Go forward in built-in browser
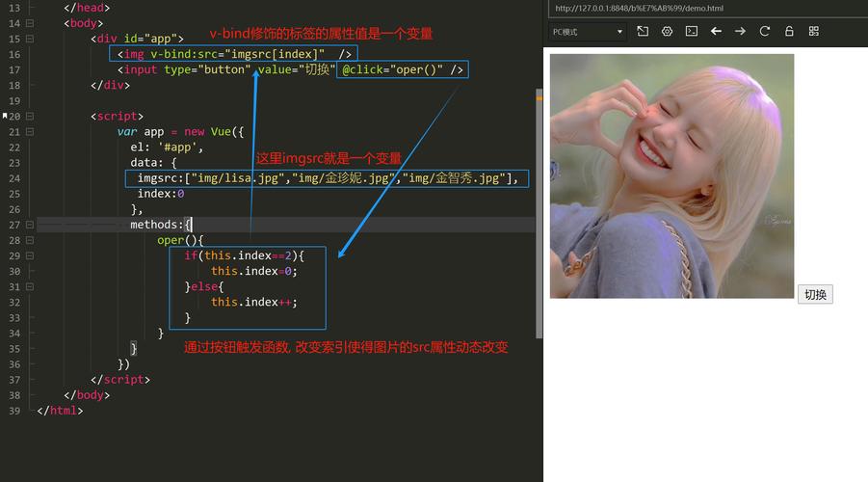 [x=740, y=31]
